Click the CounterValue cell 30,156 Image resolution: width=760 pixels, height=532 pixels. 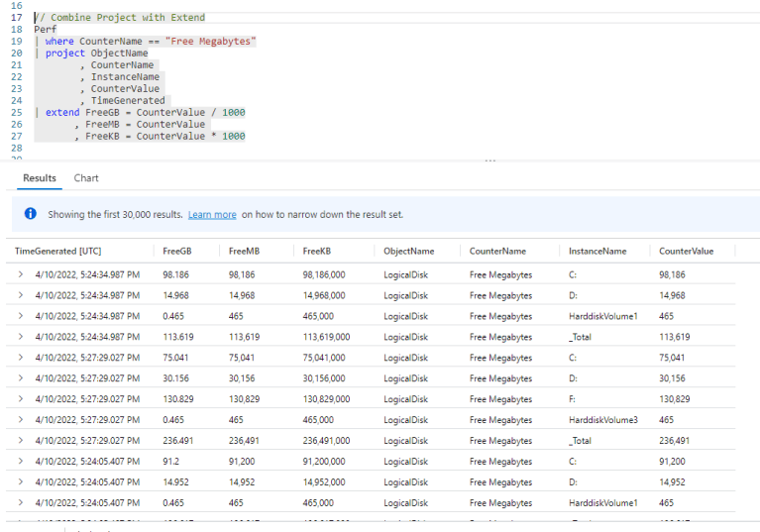(x=672, y=378)
